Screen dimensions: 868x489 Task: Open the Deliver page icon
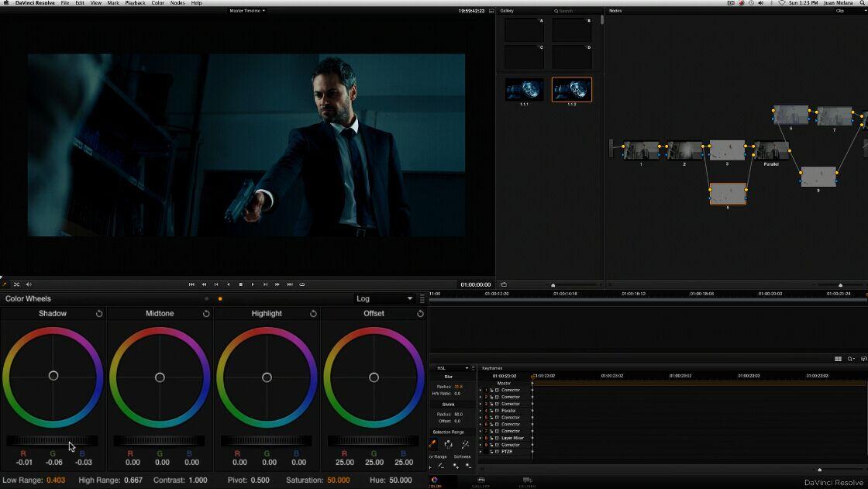tap(527, 482)
